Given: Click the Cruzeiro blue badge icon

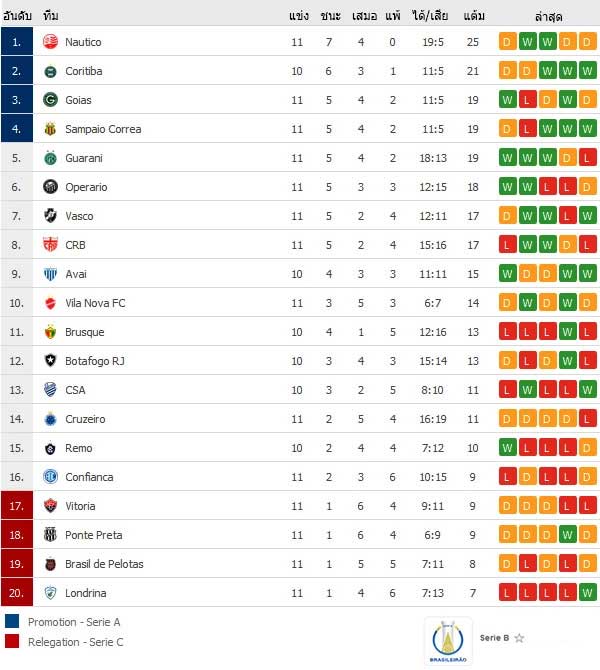Looking at the screenshot, I should click(x=50, y=419).
